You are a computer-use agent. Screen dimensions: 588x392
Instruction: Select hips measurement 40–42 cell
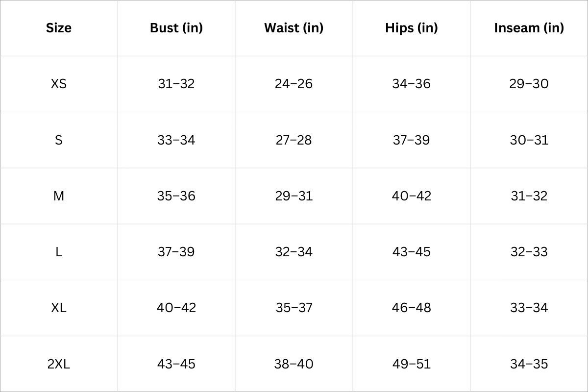click(x=412, y=196)
